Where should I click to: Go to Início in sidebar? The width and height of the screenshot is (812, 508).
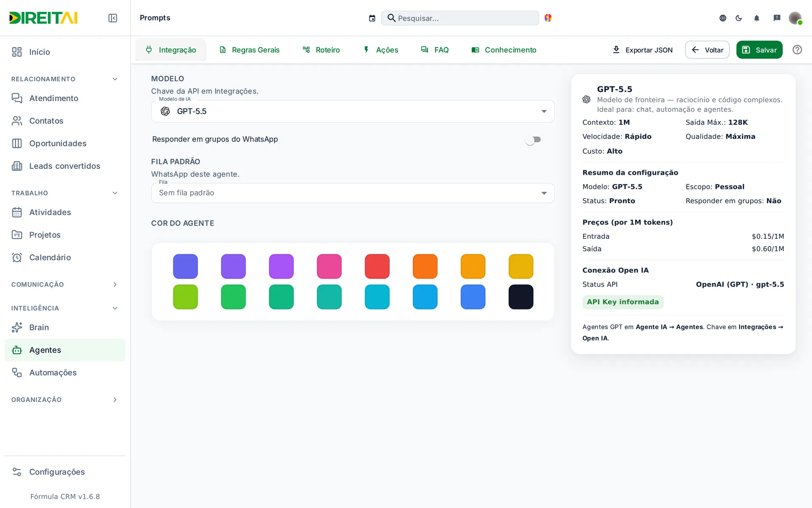[65, 52]
